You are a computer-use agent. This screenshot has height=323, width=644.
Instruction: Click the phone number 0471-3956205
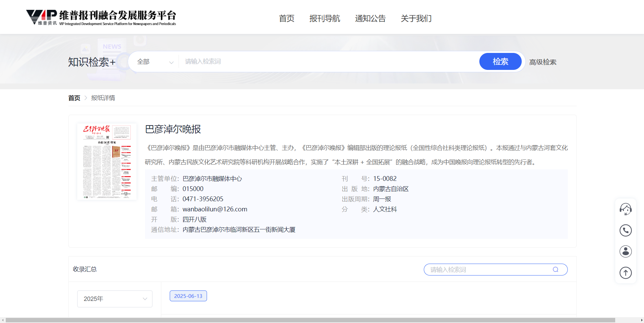point(203,199)
